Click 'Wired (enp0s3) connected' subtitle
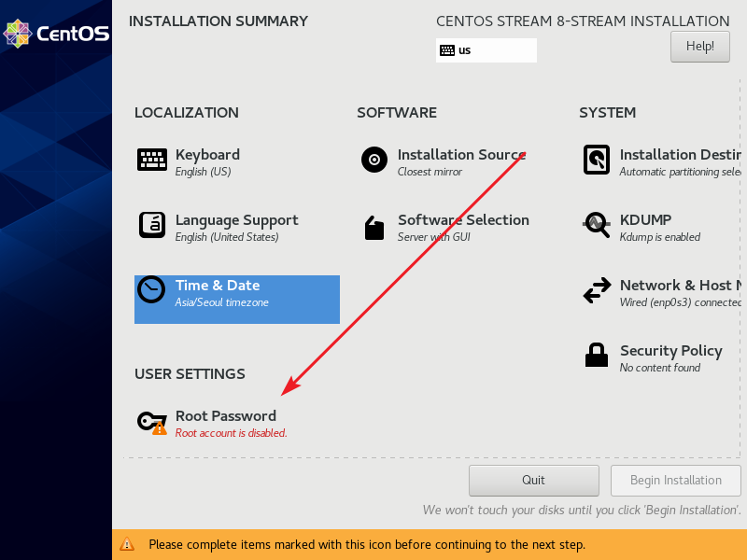747x560 pixels. point(681,302)
